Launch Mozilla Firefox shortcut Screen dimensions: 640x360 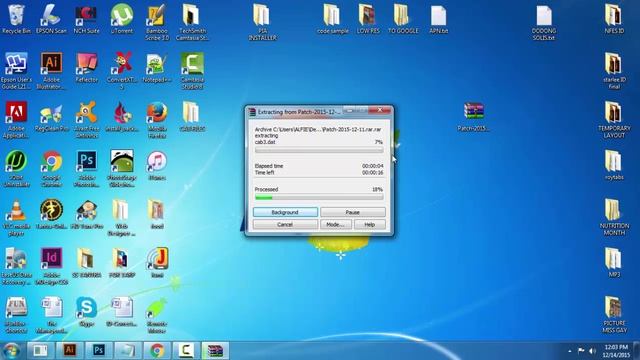(157, 120)
